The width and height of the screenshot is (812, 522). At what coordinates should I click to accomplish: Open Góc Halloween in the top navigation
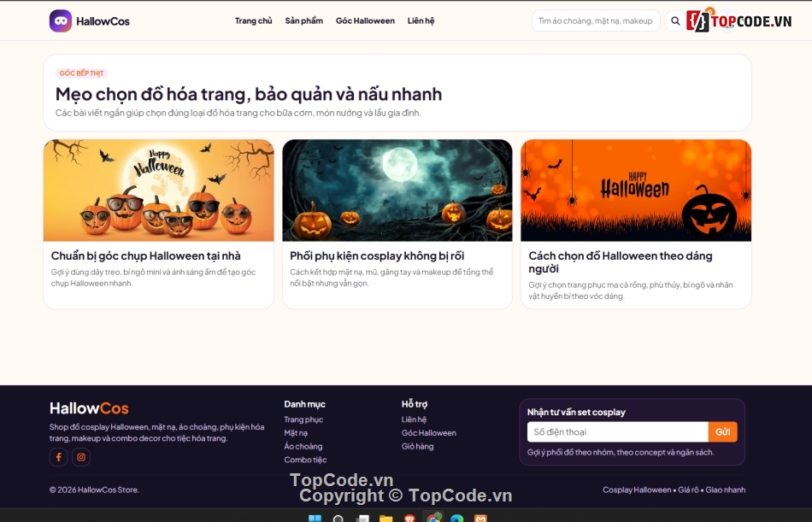[365, 21]
